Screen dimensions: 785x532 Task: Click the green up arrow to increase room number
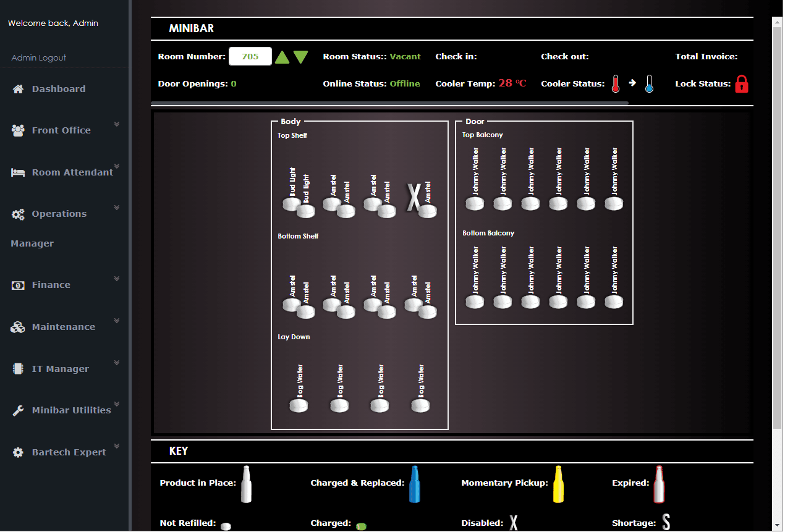282,56
